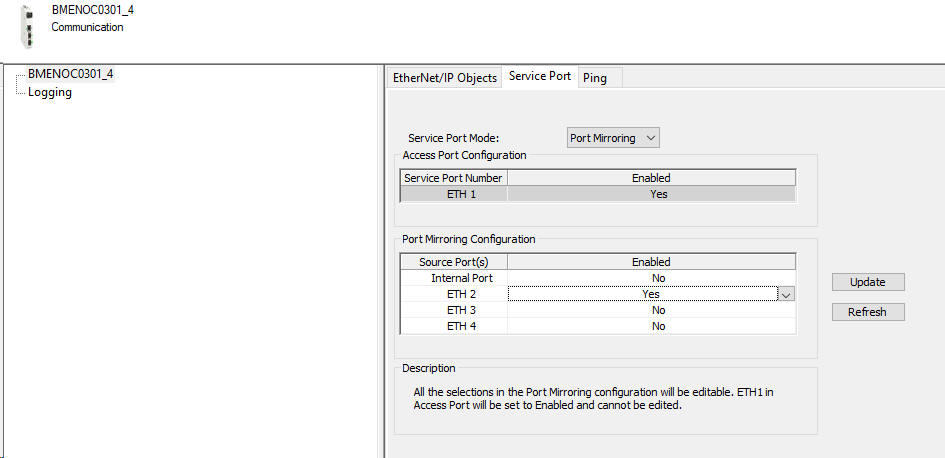Click the BMENOC0301_4 title text in header
This screenshot has width=945, height=458.
pyautogui.click(x=93, y=10)
